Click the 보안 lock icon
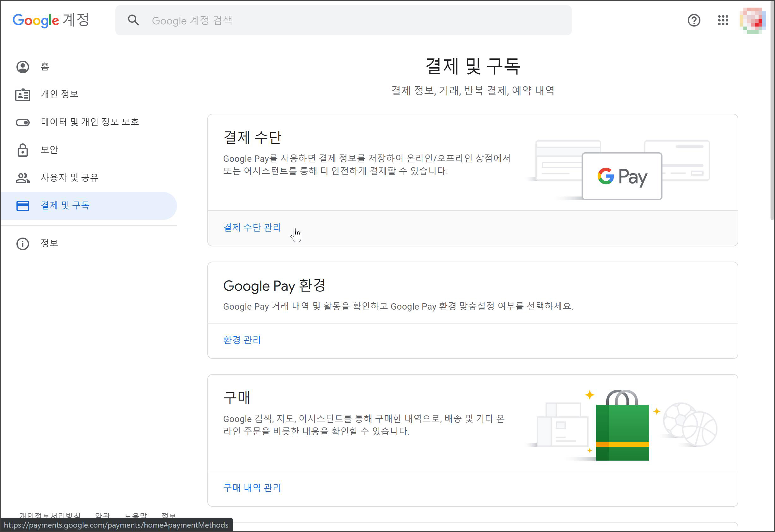This screenshot has width=775, height=532. point(23,150)
